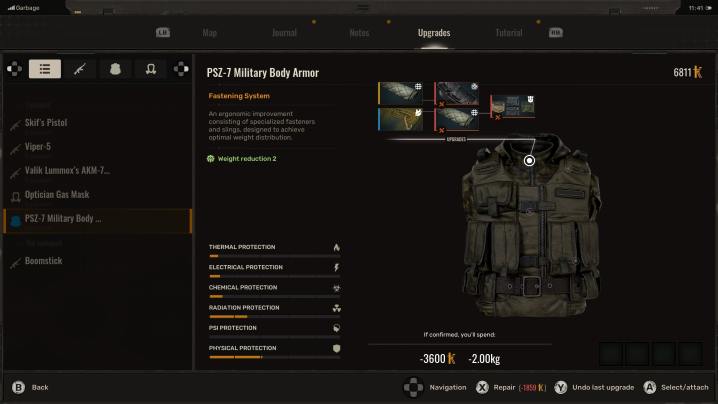Filter the item list by weapons (rifle icon)
This screenshot has height=404, width=718.
[79, 69]
